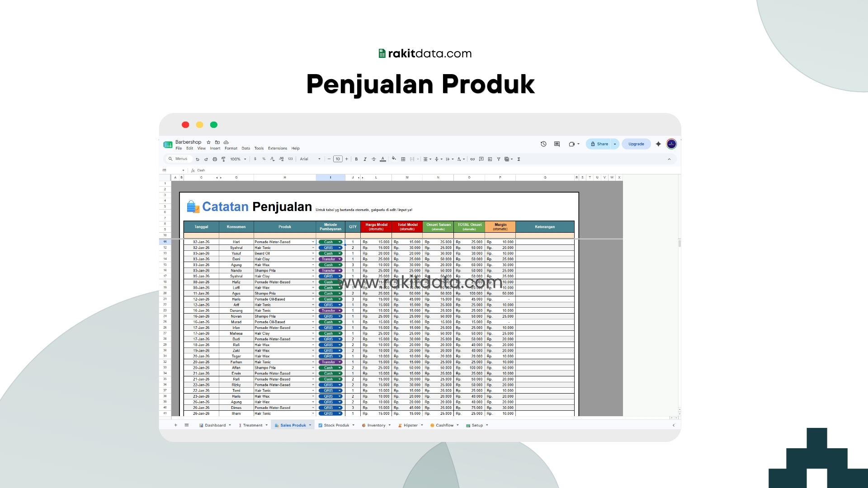This screenshot has height=488, width=868.
Task: Click the Sheets home logo icon
Action: pyautogui.click(x=168, y=145)
